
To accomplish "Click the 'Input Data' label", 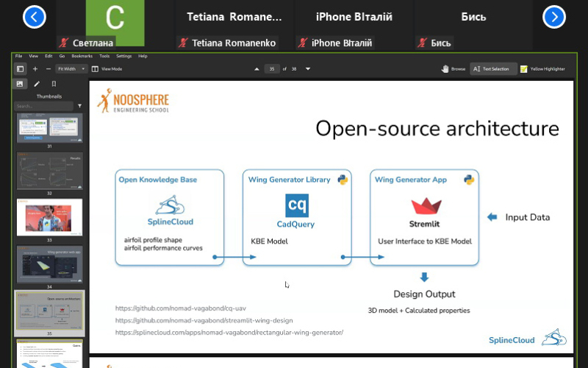I will [x=527, y=217].
